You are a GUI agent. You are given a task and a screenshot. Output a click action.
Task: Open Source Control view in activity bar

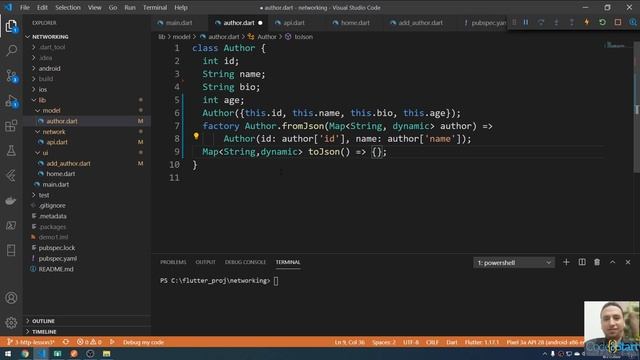(11, 76)
